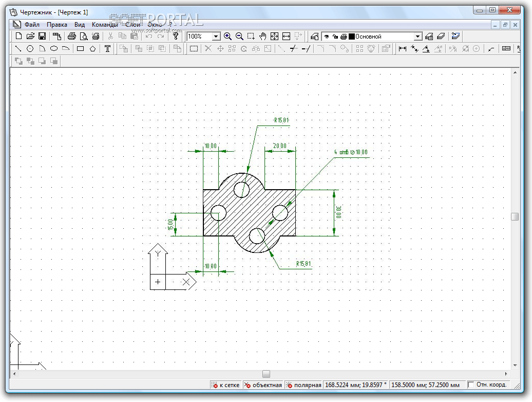The image size is (532, 402).
Task: Open the Файл menu
Action: [32, 25]
